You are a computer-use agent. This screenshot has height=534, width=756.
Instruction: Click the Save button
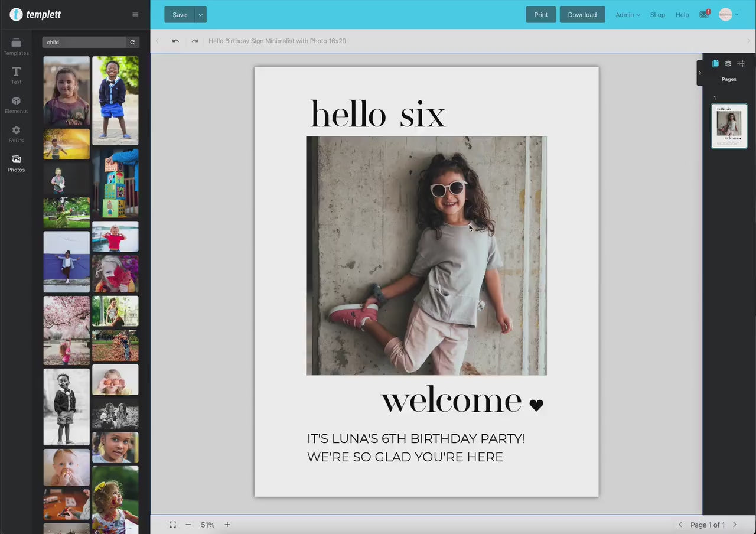pos(180,15)
